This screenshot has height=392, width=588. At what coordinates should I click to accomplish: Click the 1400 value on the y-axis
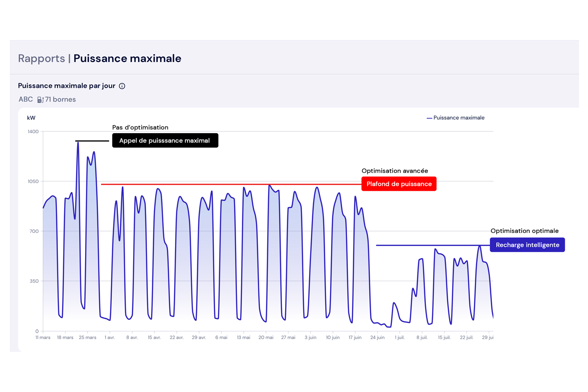pos(33,131)
